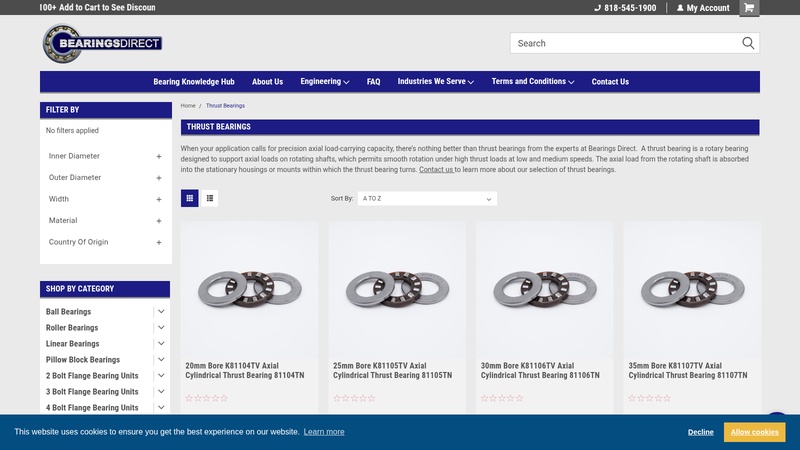Expand the Outer Diameter filter
800x450 pixels.
(159, 178)
